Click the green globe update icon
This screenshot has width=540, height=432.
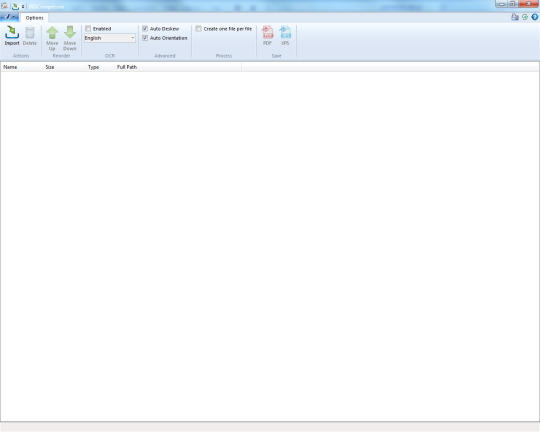point(525,17)
